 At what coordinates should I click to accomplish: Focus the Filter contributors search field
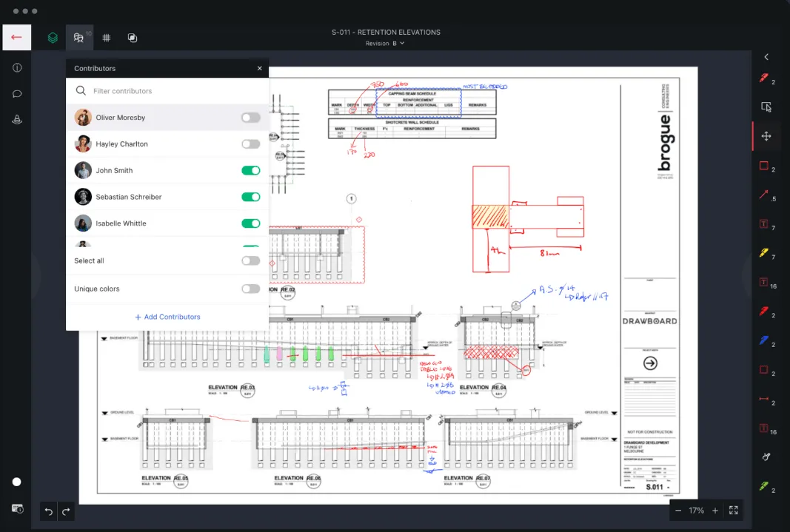167,91
